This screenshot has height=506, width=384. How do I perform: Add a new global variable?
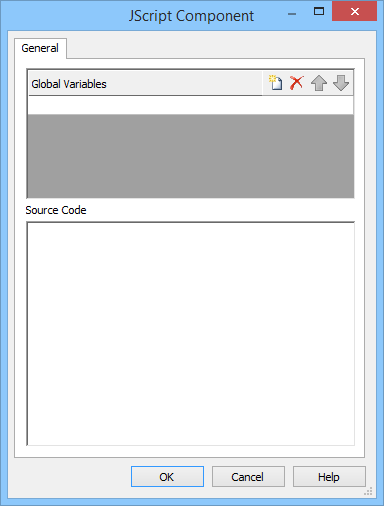tap(276, 83)
